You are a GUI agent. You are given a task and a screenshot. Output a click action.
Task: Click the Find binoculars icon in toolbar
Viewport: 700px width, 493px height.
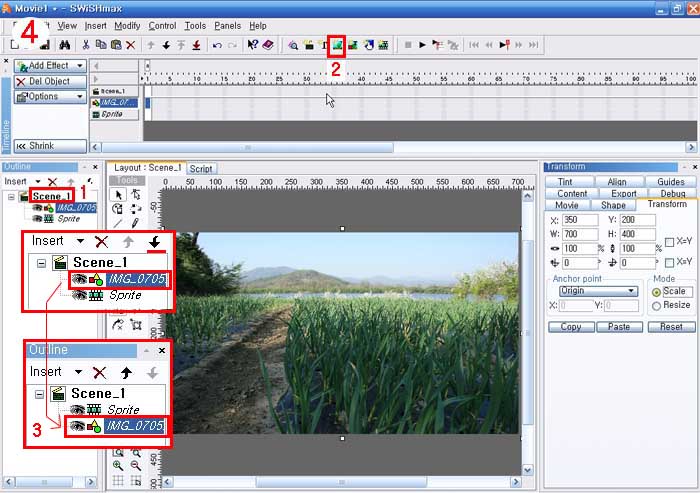click(65, 45)
